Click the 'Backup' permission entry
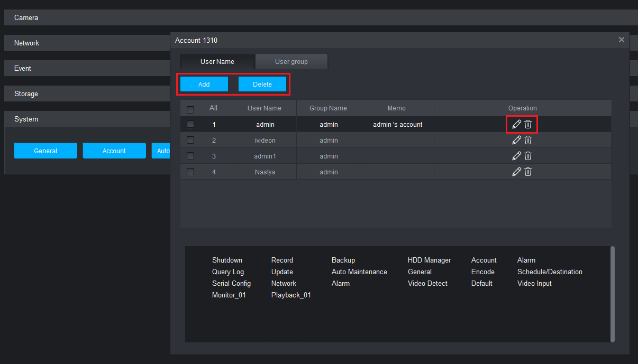This screenshot has height=364, width=638. 343,260
